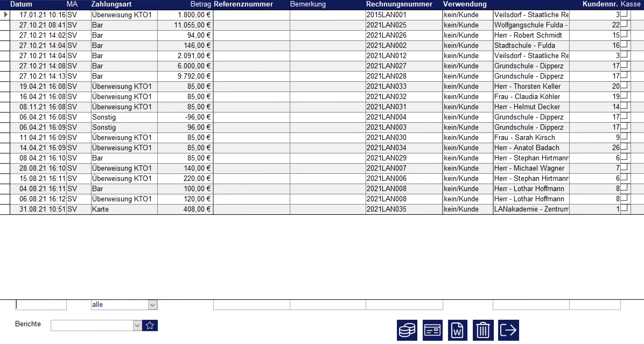The image size is (644, 344).
Task: Select the row marker arrow of first record
Action: pyautogui.click(x=5, y=15)
